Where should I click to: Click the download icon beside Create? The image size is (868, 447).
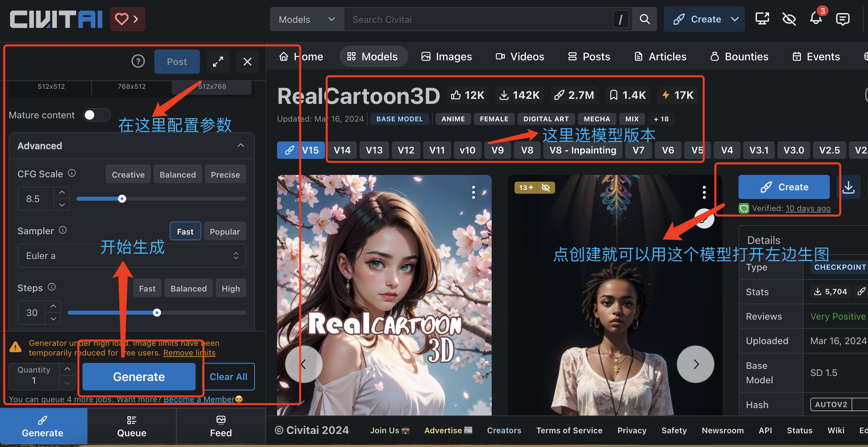click(849, 187)
